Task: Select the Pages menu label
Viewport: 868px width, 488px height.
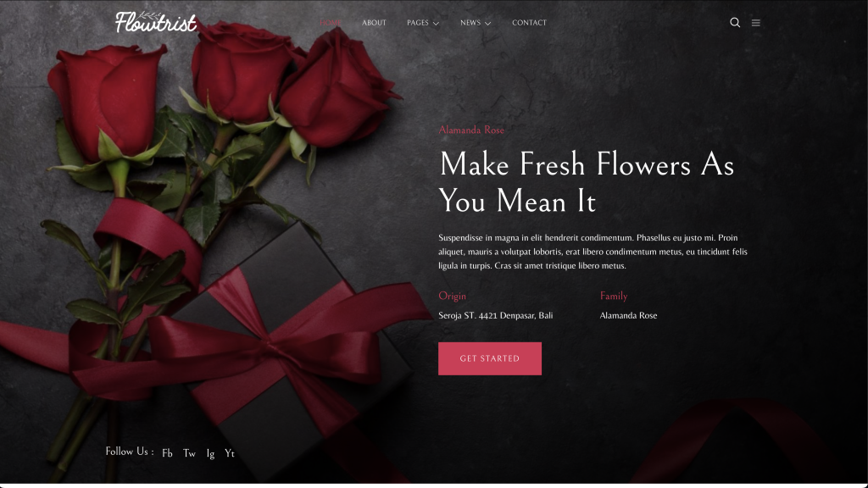Action: (x=417, y=23)
